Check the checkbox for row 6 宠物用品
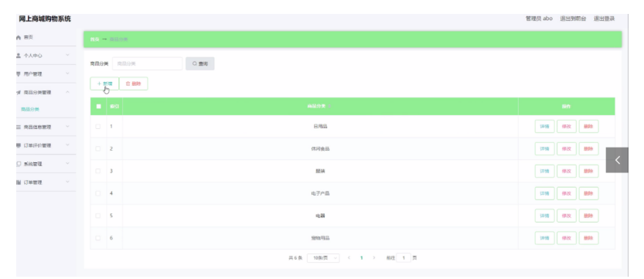Image resolution: width=644 pixels, height=279 pixels. (97, 238)
